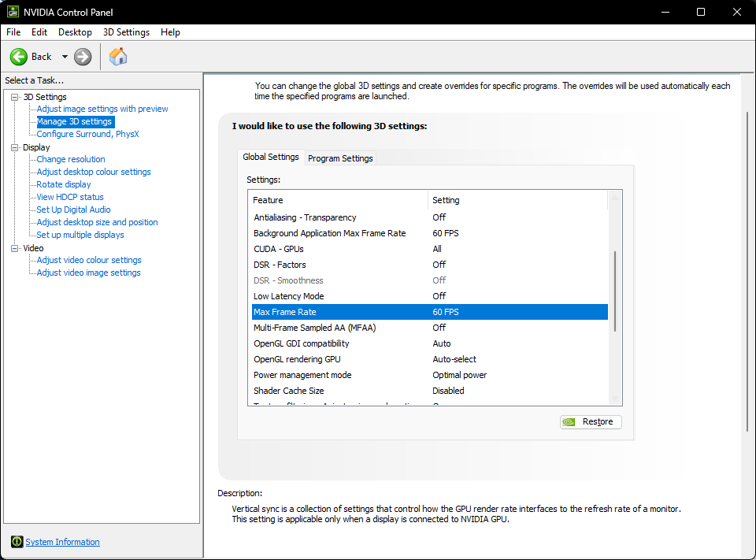Open Configure Surround, PhysX
756x560 pixels.
[x=87, y=134]
